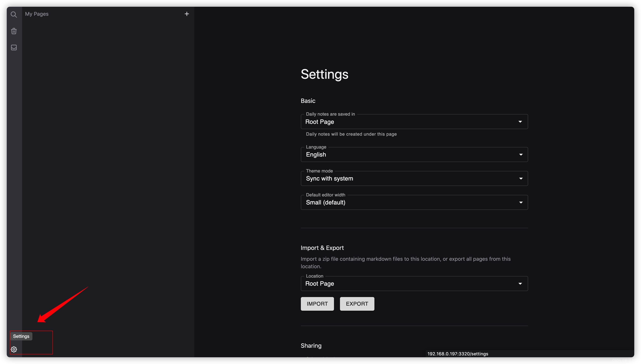Click the inbox tray sidebar icon
Viewport: 641px width, 364px height.
click(x=14, y=48)
